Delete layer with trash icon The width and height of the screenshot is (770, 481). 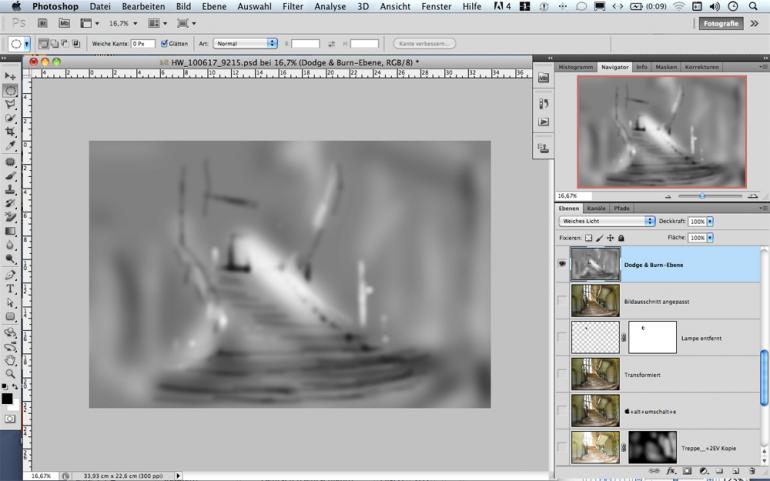click(x=751, y=471)
